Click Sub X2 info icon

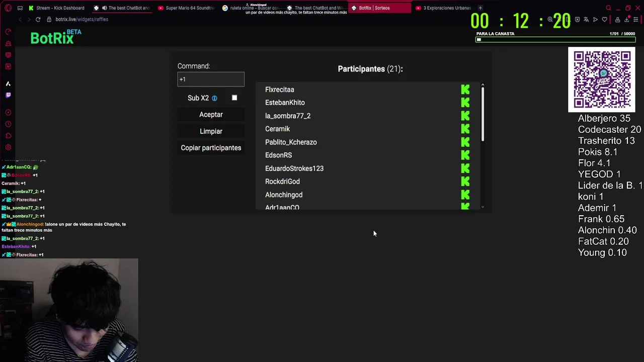(x=214, y=98)
